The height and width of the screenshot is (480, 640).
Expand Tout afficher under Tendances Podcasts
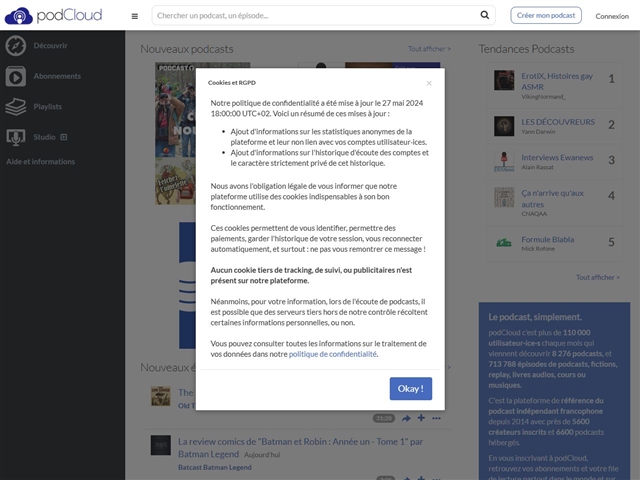click(597, 277)
